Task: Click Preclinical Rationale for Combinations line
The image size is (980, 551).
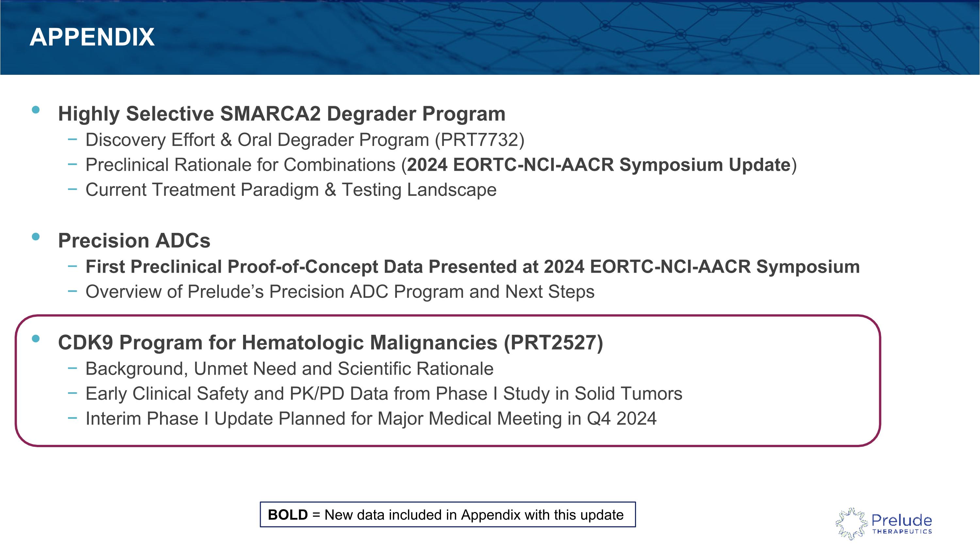Action: [441, 165]
